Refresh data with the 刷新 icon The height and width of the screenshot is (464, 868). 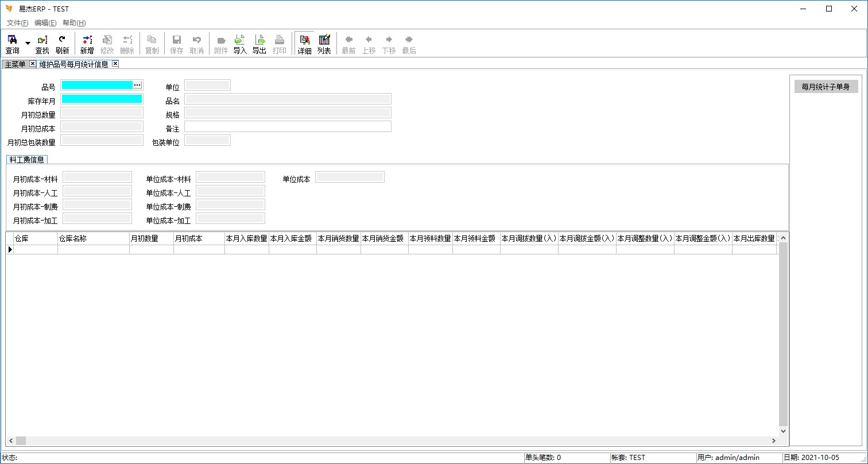click(62, 44)
